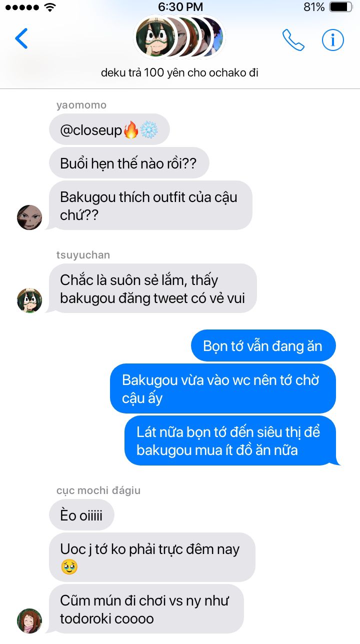Tap the 'Uoc j tớ ko phải trực' bubble
360x644 pixels.
coord(152,557)
